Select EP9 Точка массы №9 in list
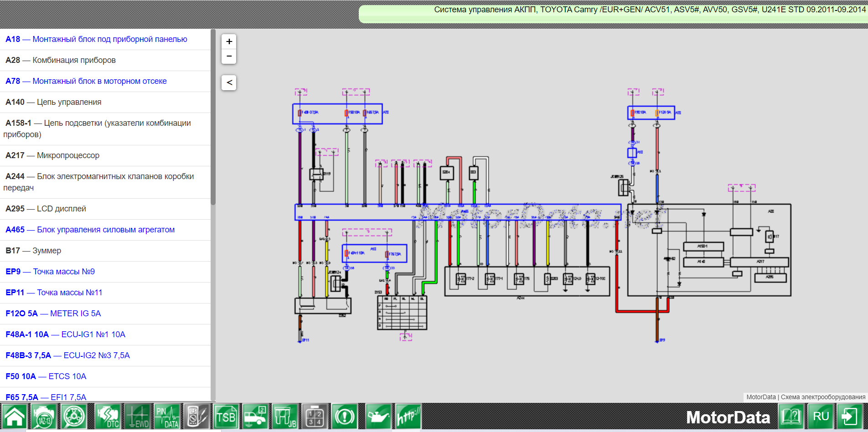 [50, 272]
